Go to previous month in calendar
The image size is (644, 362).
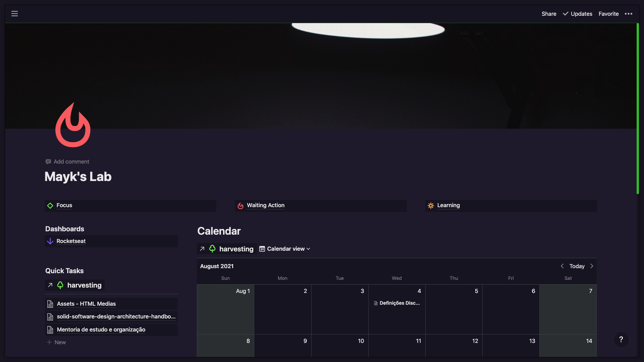pyautogui.click(x=562, y=266)
